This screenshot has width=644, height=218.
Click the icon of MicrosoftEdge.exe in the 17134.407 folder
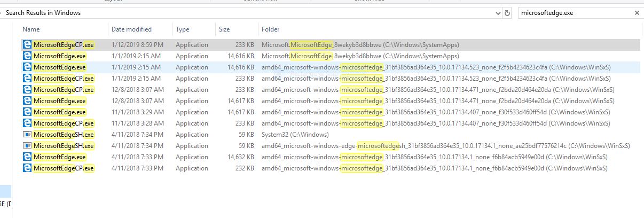coord(27,112)
